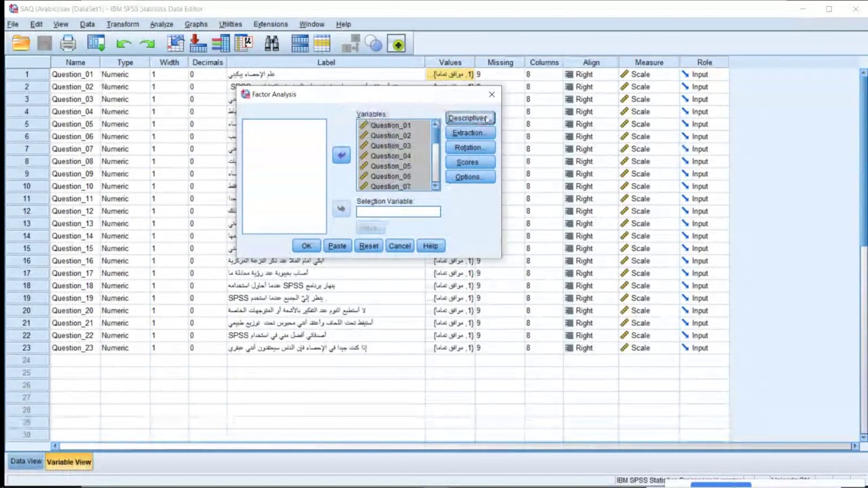Image resolution: width=868 pixels, height=488 pixels.
Task: Click the Reset button
Action: tap(369, 246)
